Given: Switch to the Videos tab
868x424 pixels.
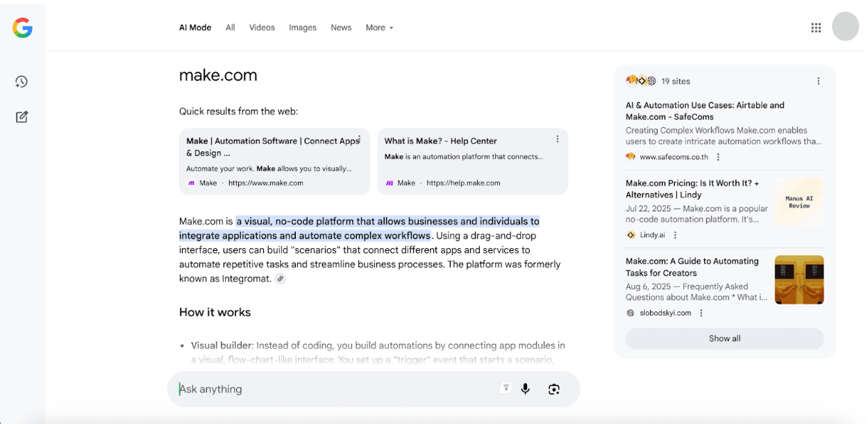Looking at the screenshot, I should click(x=262, y=27).
